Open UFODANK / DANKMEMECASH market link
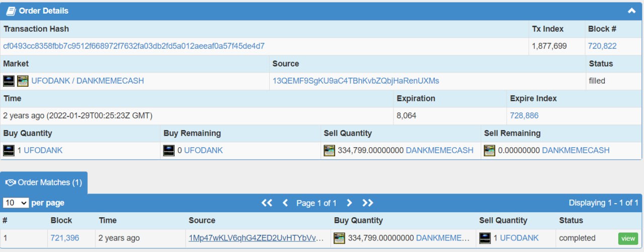This screenshot has height=252, width=644. click(88, 81)
